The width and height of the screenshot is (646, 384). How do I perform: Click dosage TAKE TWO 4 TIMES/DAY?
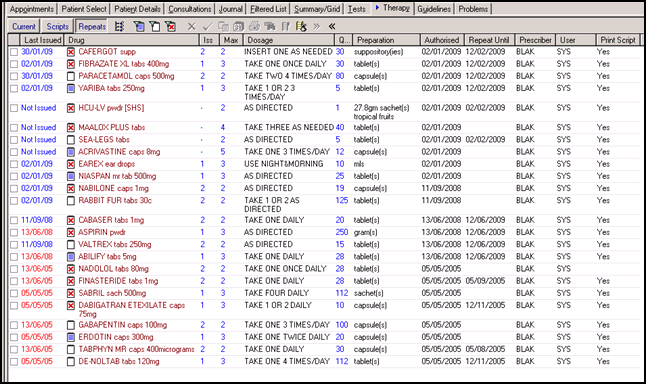click(x=288, y=76)
